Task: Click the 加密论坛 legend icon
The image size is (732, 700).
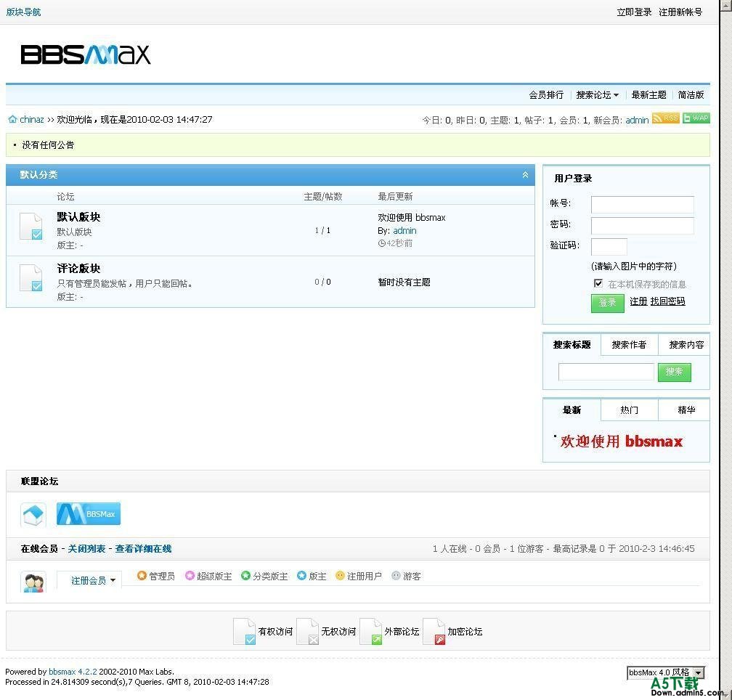Action: pyautogui.click(x=434, y=632)
